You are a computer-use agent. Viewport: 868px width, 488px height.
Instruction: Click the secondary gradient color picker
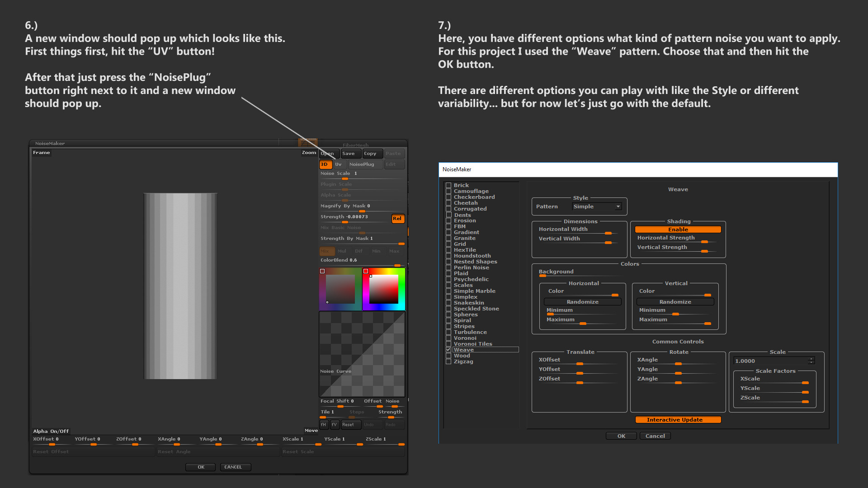click(x=340, y=289)
